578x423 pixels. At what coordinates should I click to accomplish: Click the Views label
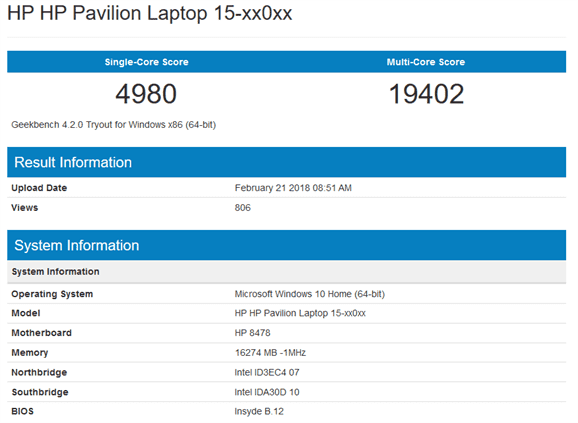coord(25,208)
